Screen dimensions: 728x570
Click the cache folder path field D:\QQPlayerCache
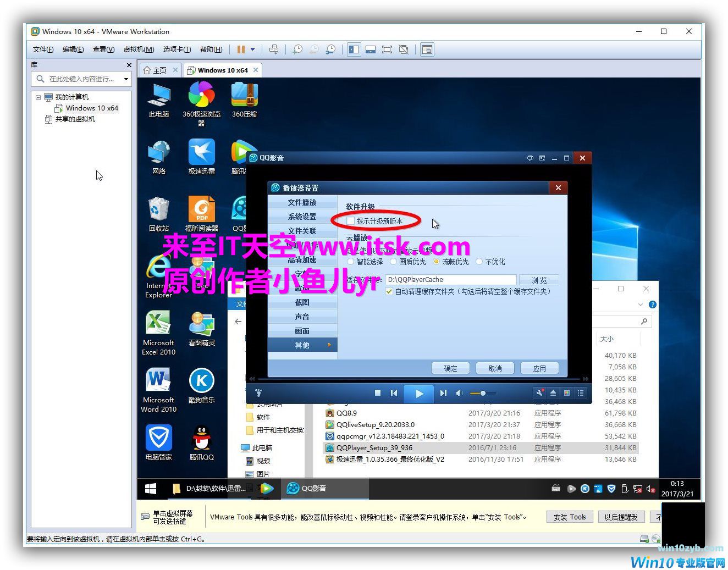[451, 280]
